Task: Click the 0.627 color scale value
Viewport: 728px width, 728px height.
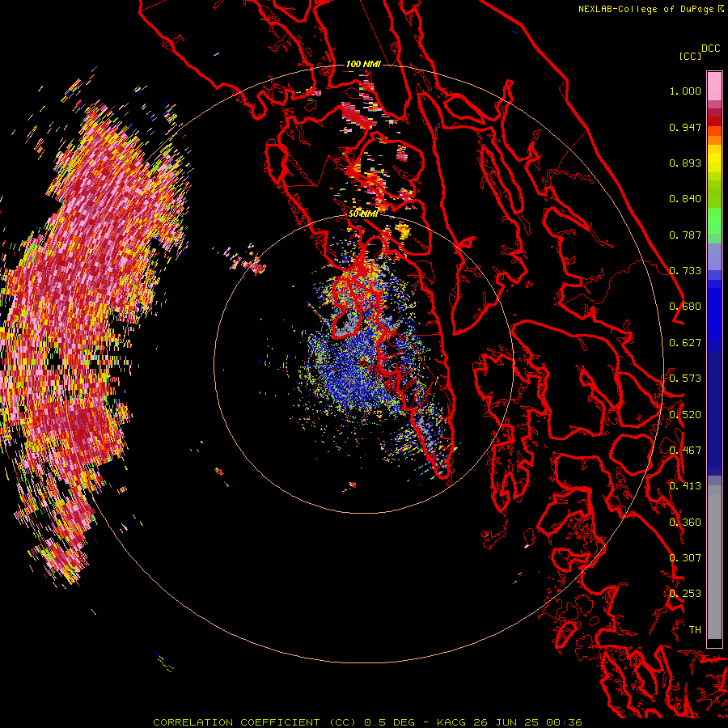Action: click(x=685, y=343)
